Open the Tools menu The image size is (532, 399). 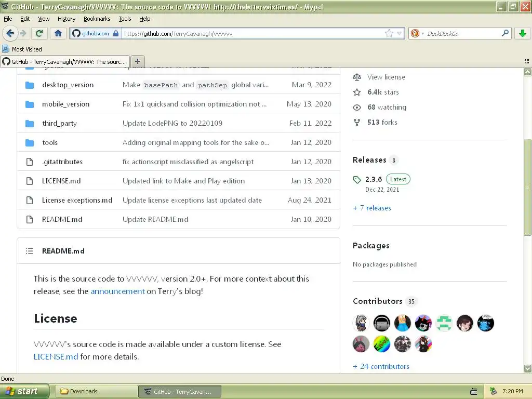(x=125, y=19)
